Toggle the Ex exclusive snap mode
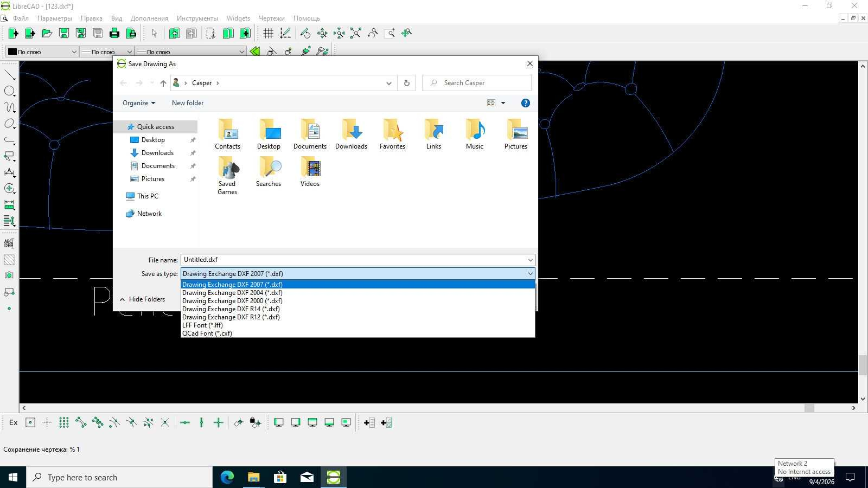This screenshot has height=488, width=868. (14, 422)
